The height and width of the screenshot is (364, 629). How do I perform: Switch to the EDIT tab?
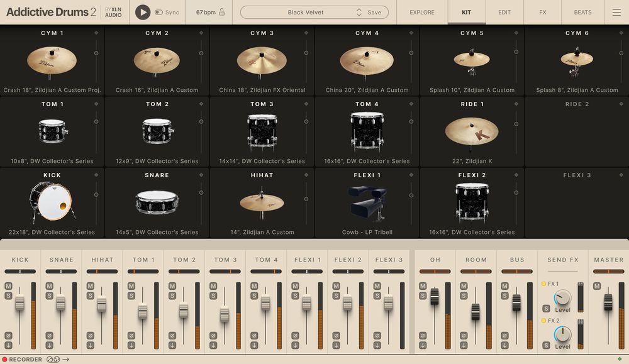[x=504, y=11]
